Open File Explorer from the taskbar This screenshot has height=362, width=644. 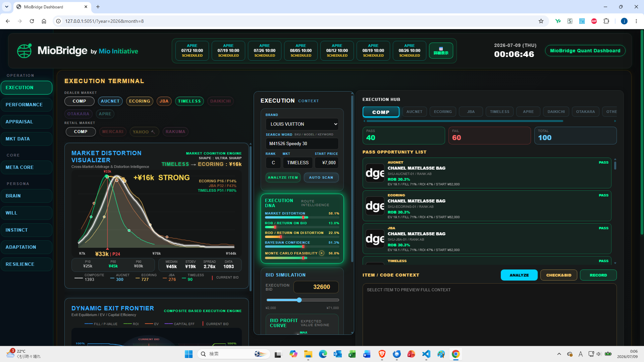pyautogui.click(x=308, y=354)
